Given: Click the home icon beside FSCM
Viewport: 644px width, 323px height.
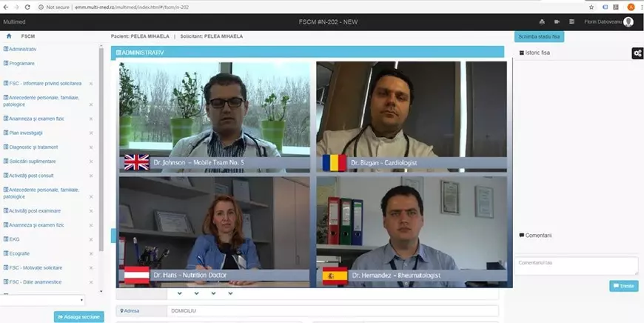Looking at the screenshot, I should pos(9,36).
